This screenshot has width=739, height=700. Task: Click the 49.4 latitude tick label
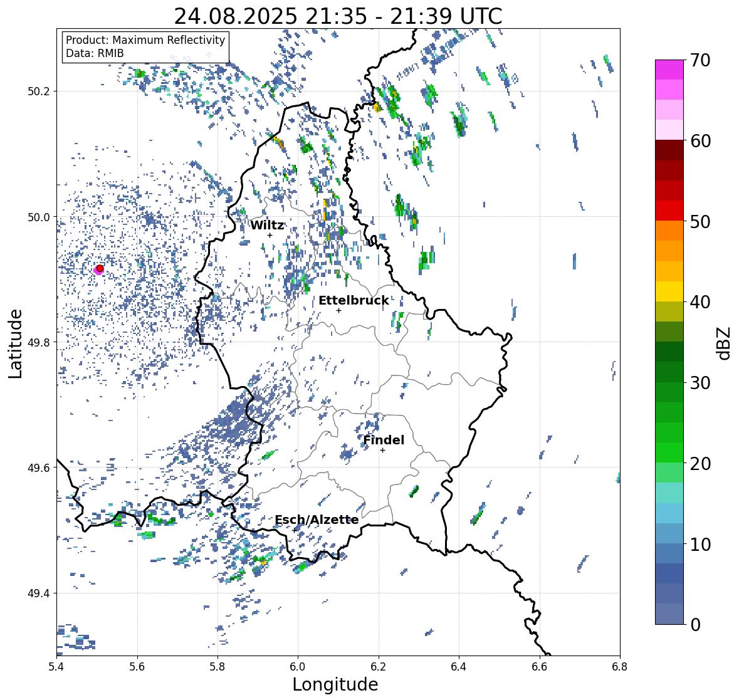coord(39,593)
